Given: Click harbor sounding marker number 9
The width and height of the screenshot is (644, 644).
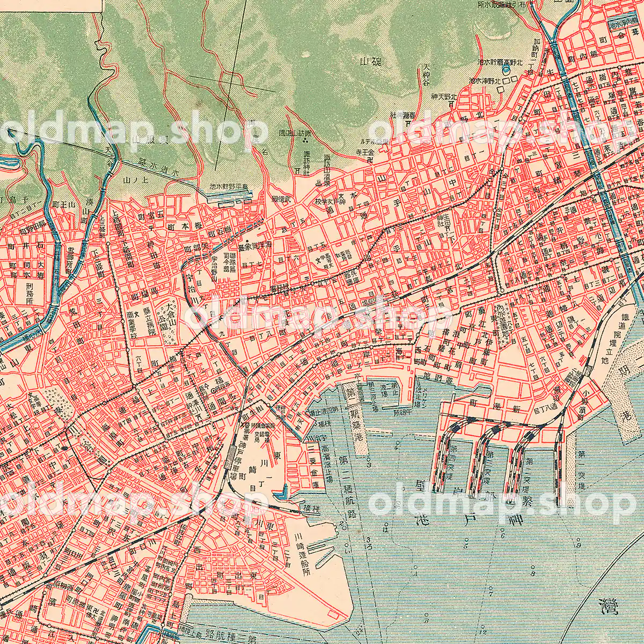Looking at the screenshot, I should (x=580, y=546).
